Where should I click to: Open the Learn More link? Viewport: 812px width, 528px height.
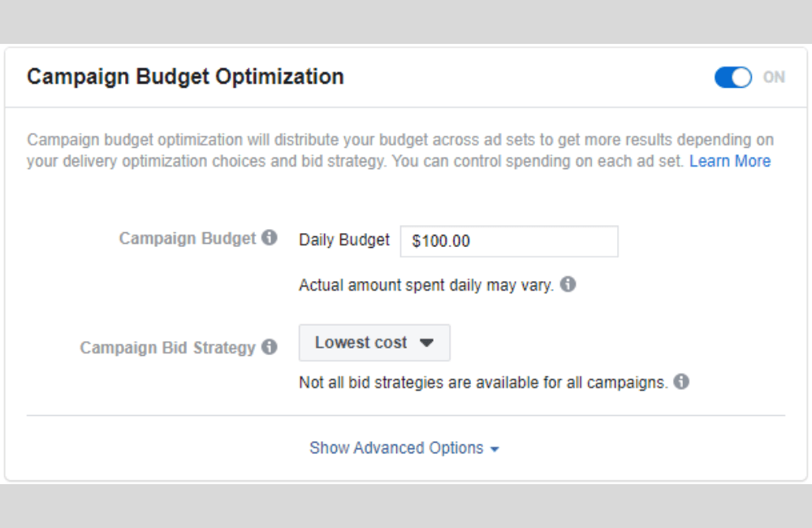(729, 161)
